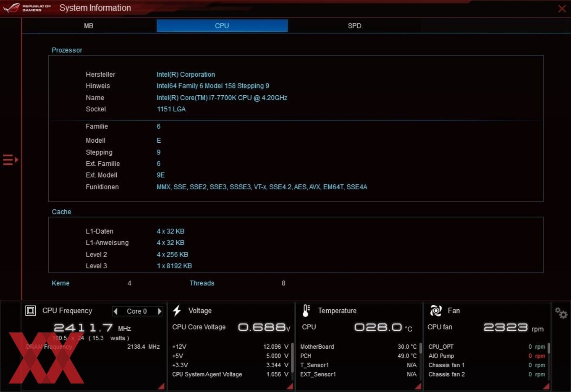Image resolution: width=571 pixels, height=392 pixels.
Task: Click the Funktionen instruction set list
Action: click(262, 187)
